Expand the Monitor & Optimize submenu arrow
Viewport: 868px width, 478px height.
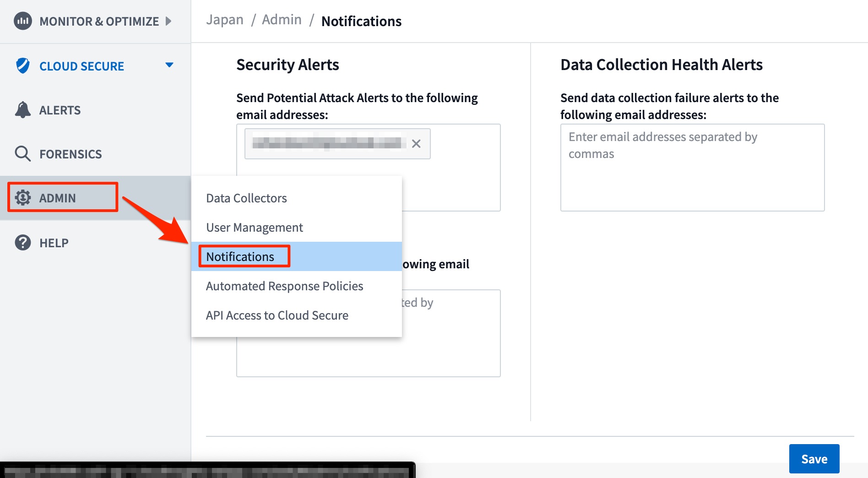(168, 21)
